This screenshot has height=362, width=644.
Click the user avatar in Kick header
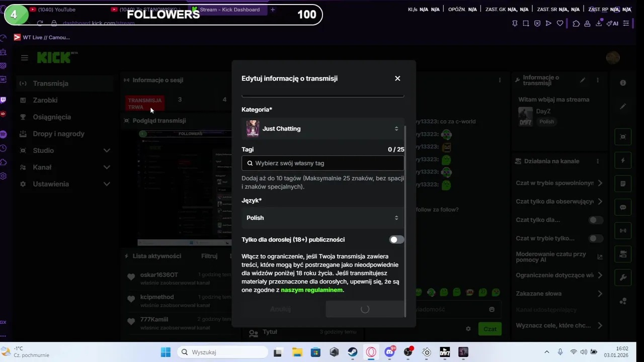tap(613, 58)
